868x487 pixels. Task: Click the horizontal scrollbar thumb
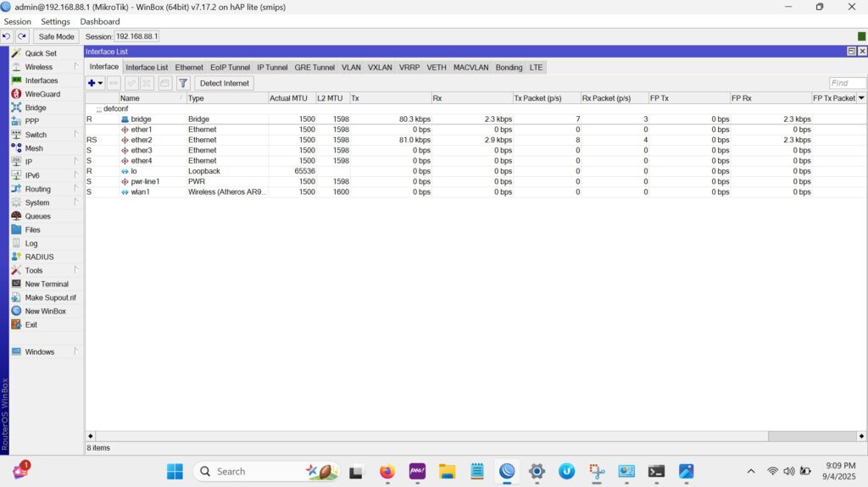pos(811,436)
